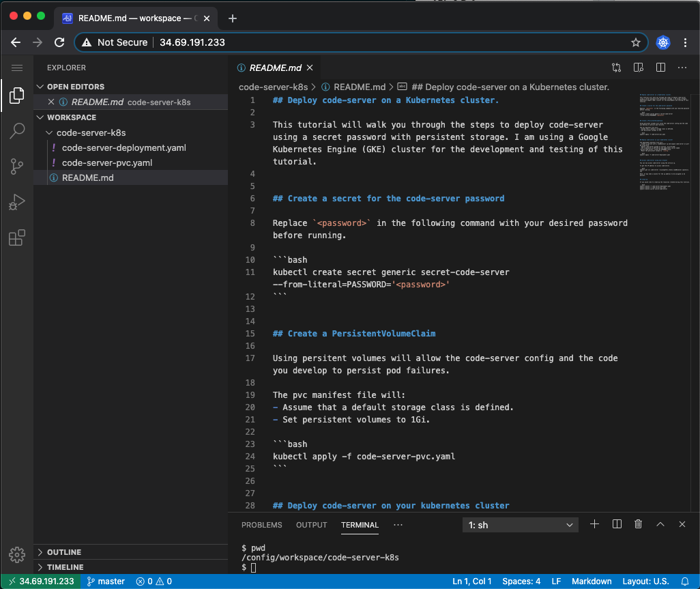Open the browser three-dot menu
Image resolution: width=700 pixels, height=589 pixels.
[685, 42]
